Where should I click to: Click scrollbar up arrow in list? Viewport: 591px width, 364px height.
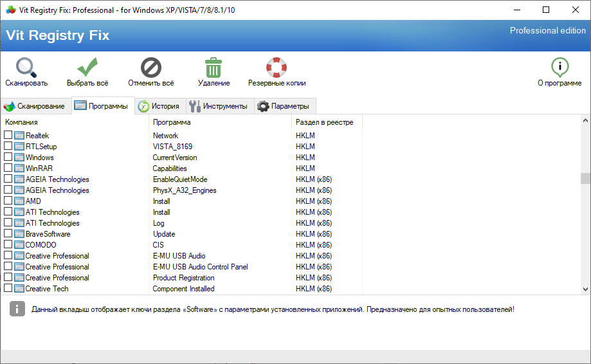585,120
